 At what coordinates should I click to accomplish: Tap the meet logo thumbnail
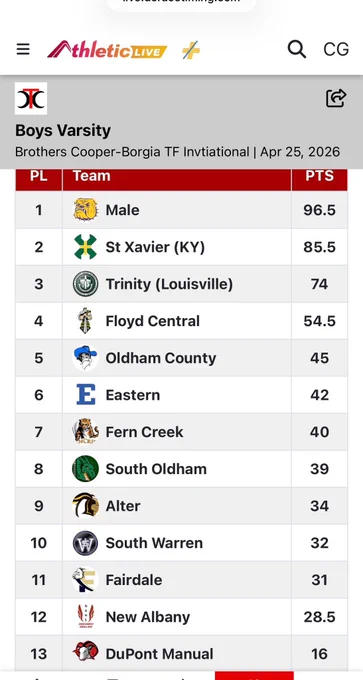31,98
